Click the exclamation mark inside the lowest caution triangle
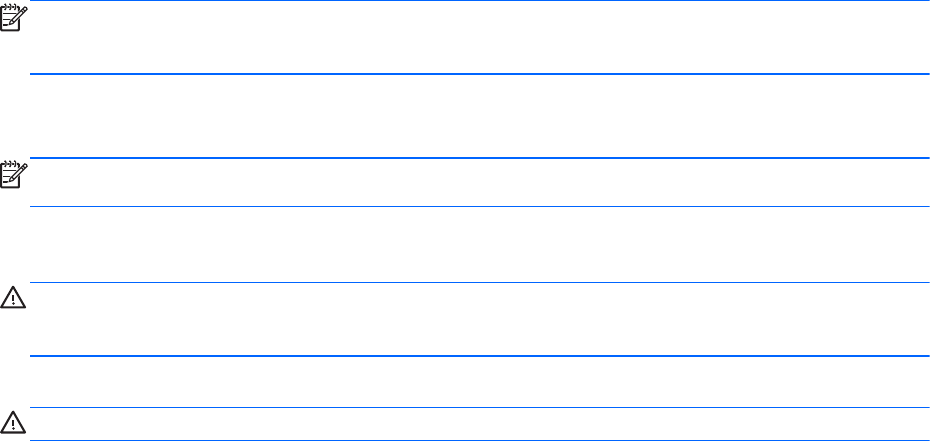 (x=13, y=424)
